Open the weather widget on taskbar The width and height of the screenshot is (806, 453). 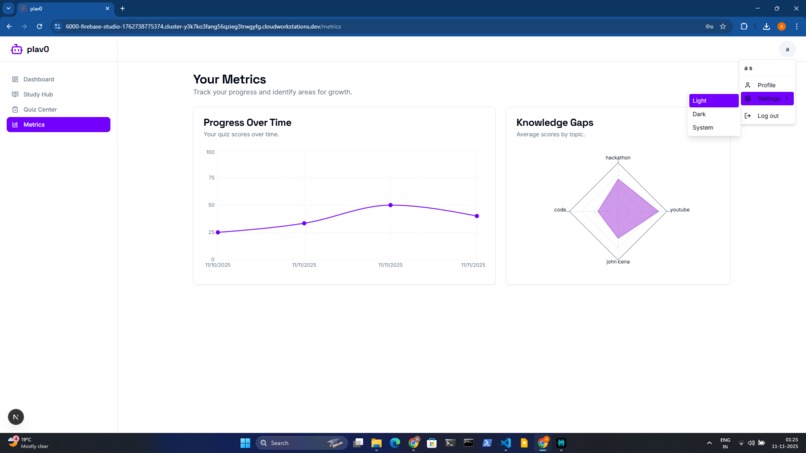[29, 443]
